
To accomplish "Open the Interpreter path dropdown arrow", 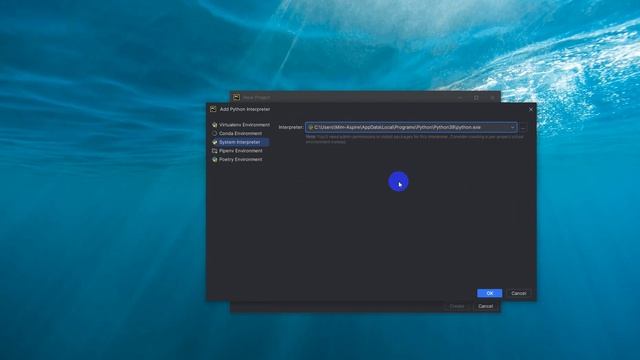I will [x=512, y=127].
